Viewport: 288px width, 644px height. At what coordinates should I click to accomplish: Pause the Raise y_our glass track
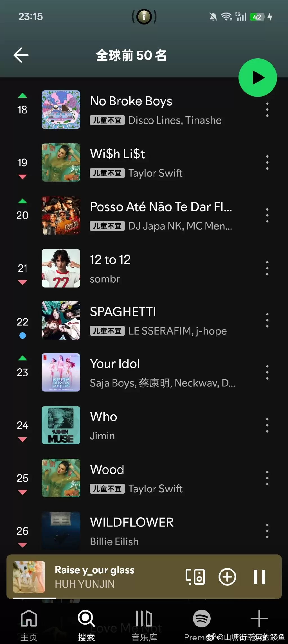coord(259,577)
